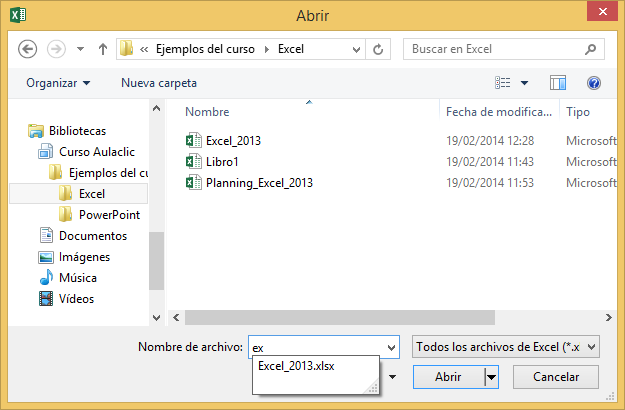The width and height of the screenshot is (625, 410).
Task: Click the Cancelar button
Action: click(555, 377)
